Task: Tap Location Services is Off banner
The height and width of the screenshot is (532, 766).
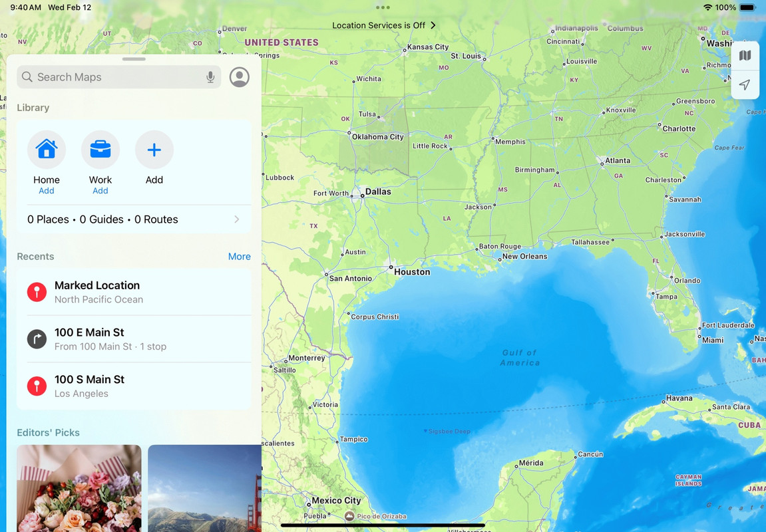Action: point(383,25)
